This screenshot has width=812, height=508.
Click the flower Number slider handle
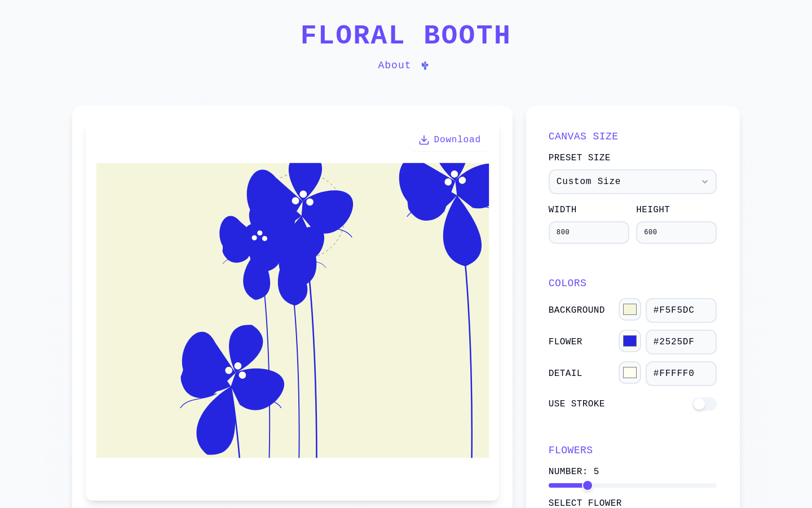(588, 485)
